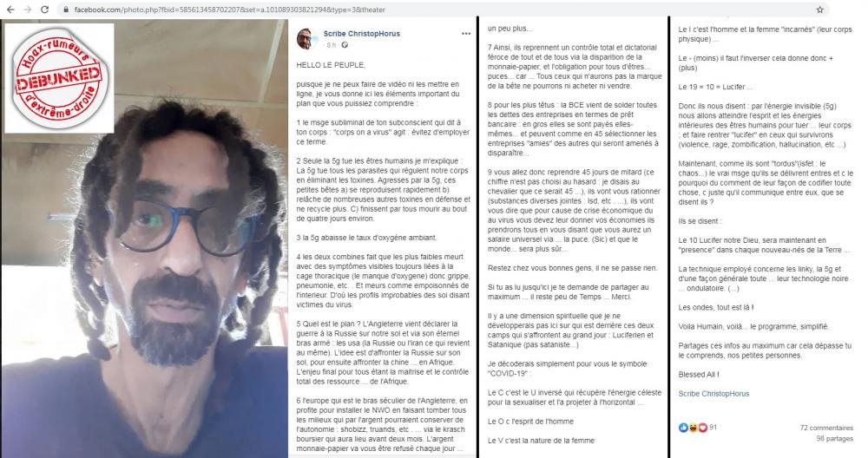Open the 72 commentaires link

(x=826, y=429)
